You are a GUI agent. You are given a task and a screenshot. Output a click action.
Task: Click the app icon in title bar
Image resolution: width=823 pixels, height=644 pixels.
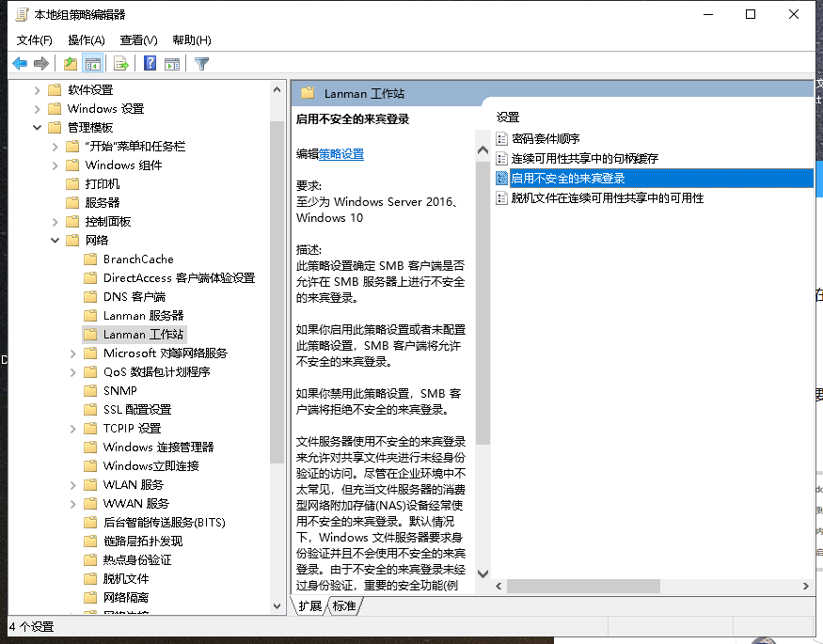(22, 15)
